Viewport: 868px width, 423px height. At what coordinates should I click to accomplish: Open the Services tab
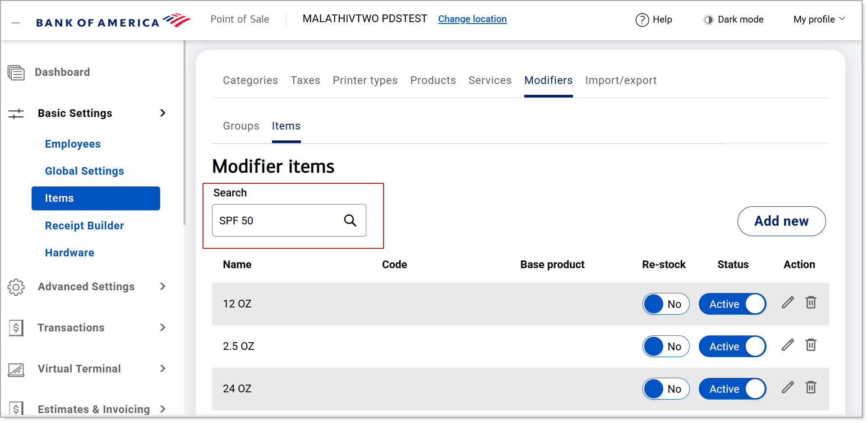(490, 81)
